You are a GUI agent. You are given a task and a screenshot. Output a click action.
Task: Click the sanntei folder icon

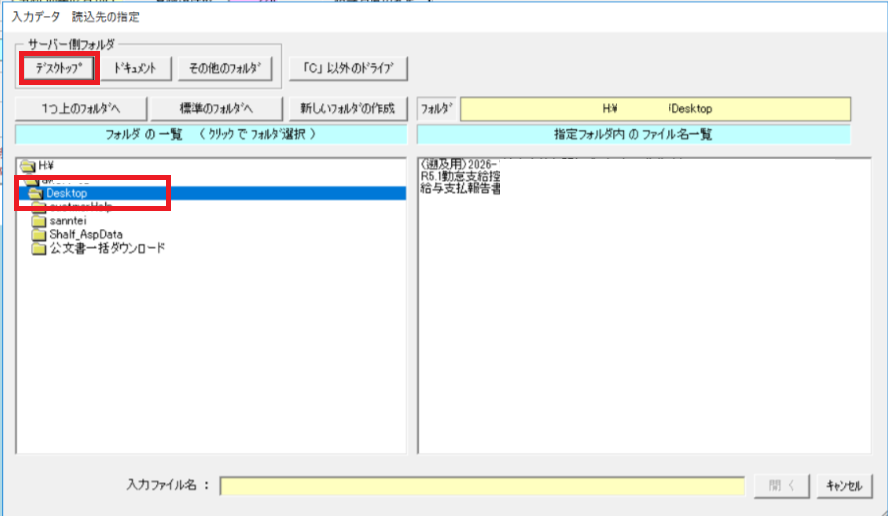click(39, 221)
